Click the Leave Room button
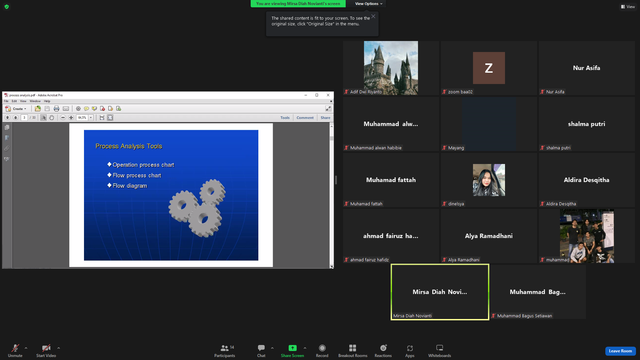 620,351
